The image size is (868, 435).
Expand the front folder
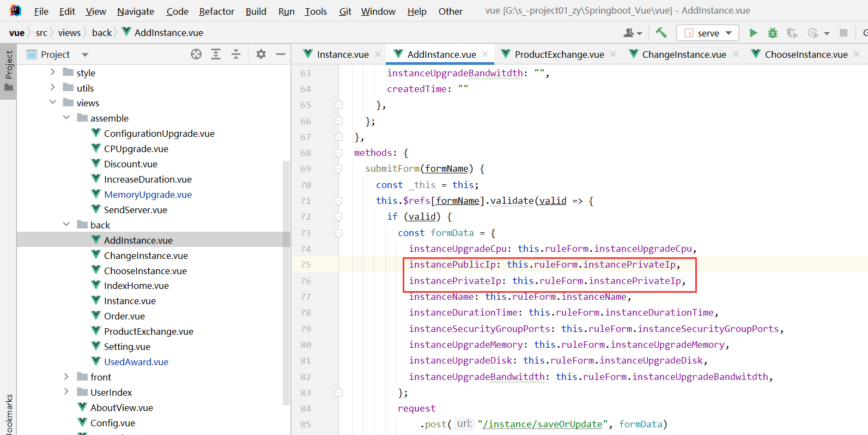66,377
